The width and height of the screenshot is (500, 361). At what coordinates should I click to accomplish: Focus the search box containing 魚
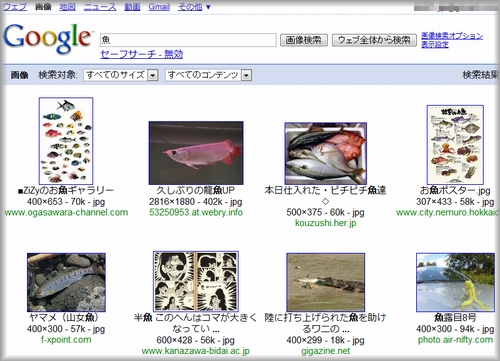point(188,40)
